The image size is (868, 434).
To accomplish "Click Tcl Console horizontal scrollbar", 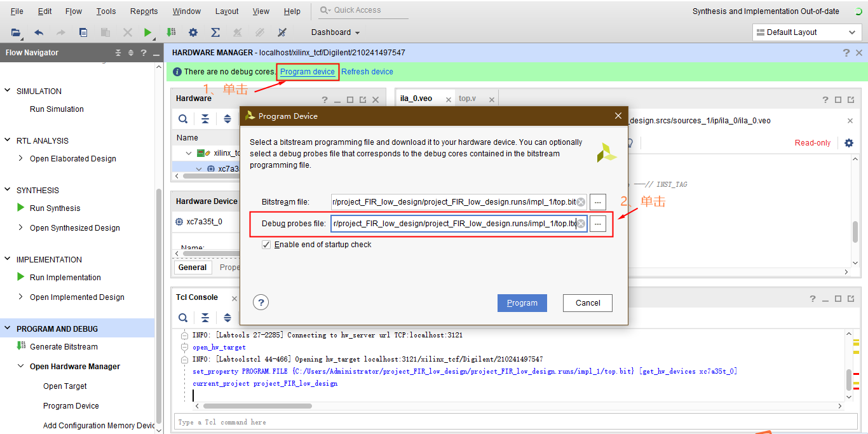I will point(257,405).
